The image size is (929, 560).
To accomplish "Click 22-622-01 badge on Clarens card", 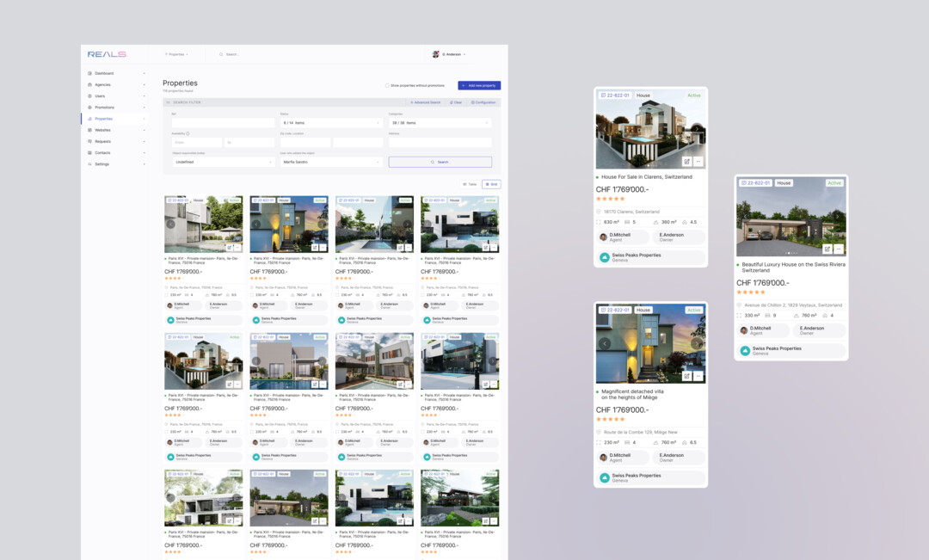I will click(615, 95).
